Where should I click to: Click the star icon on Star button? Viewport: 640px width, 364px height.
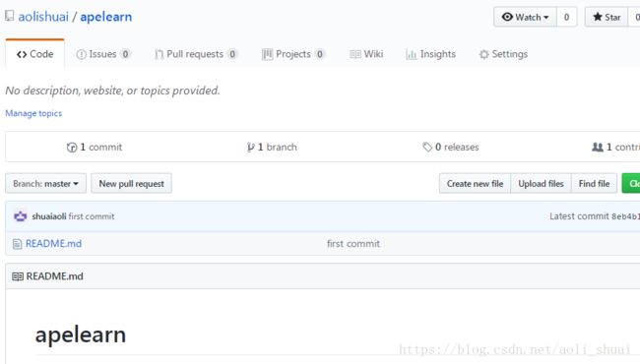[598, 17]
